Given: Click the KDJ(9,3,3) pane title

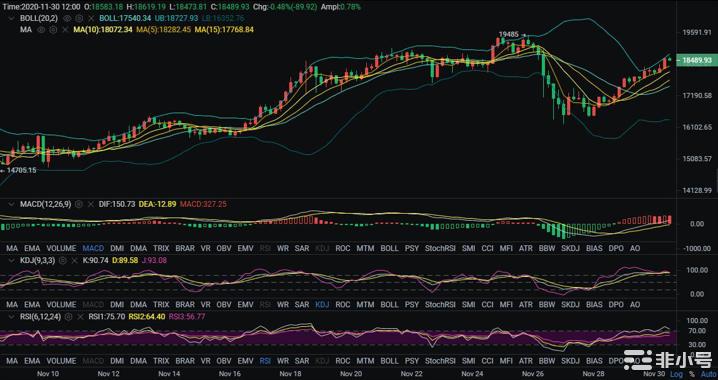Looking at the screenshot, I should [x=38, y=261].
